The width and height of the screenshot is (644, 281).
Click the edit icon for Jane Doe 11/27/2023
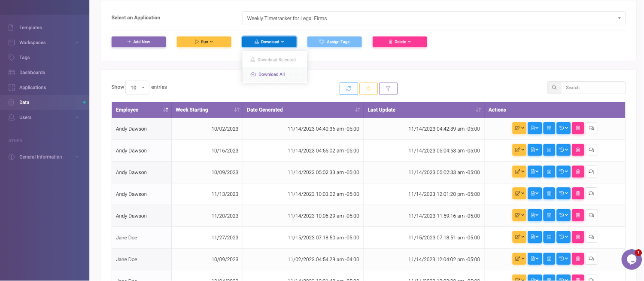[519, 237]
